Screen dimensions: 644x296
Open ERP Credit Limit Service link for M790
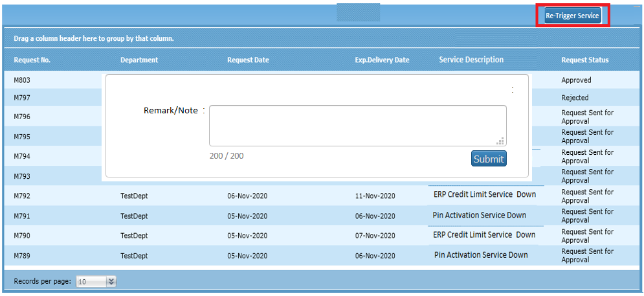click(x=484, y=235)
